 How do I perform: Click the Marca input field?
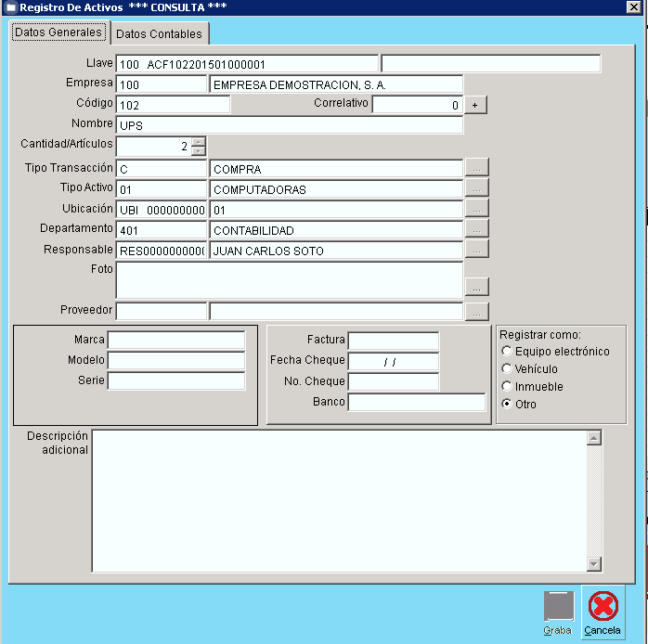coord(176,341)
